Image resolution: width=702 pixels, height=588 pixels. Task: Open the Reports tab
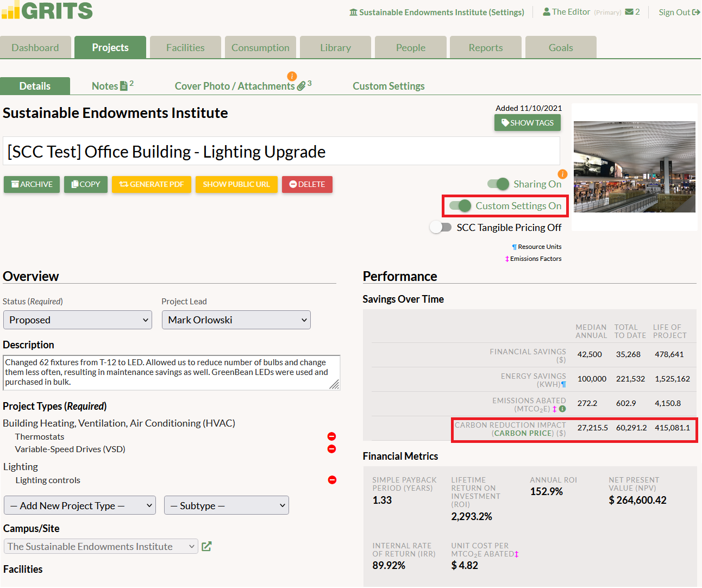(x=486, y=47)
